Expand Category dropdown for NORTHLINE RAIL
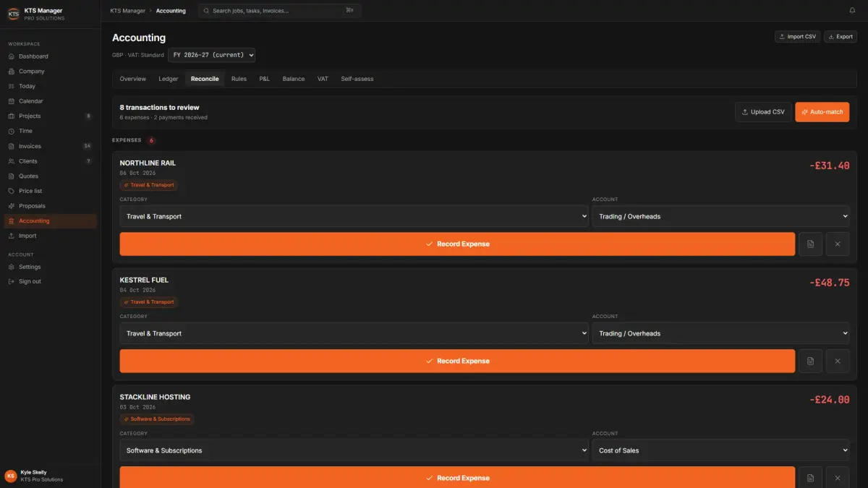Viewport: 868px width, 488px height. click(354, 216)
